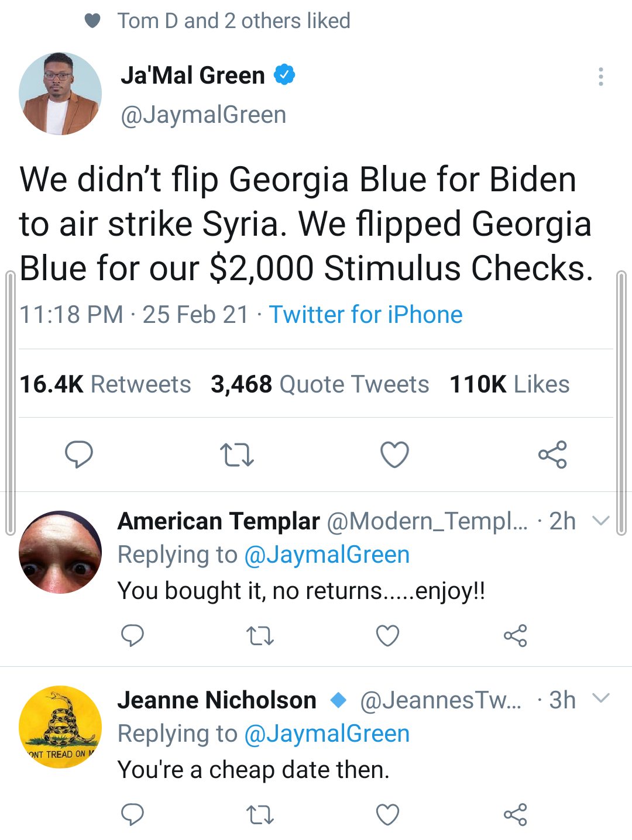Reply to Jeanne Nicholson's comment
The image size is (632, 840).
[132, 814]
